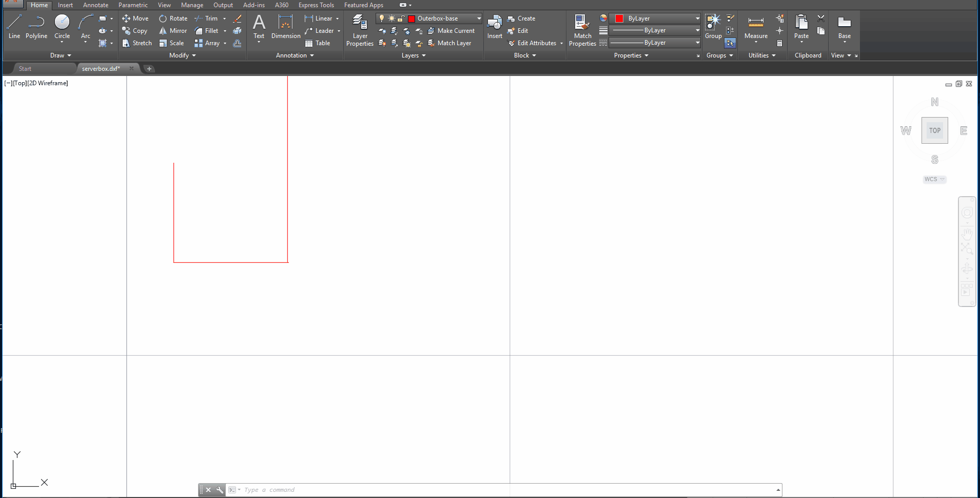Open the Home ribbon tab
The width and height of the screenshot is (980, 498).
39,5
